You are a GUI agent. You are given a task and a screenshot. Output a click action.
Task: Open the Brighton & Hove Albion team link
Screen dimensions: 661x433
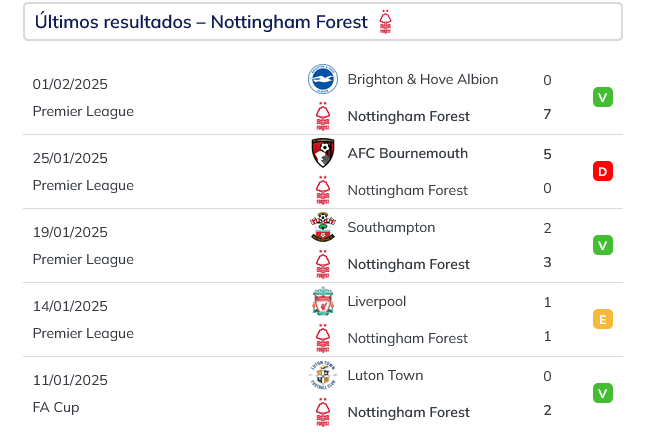pos(423,79)
